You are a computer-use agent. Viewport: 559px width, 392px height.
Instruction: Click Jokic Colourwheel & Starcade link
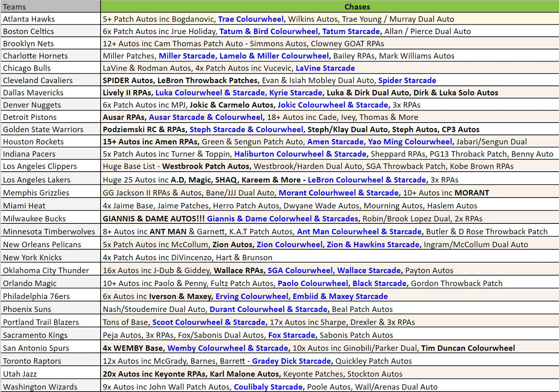[333, 105]
